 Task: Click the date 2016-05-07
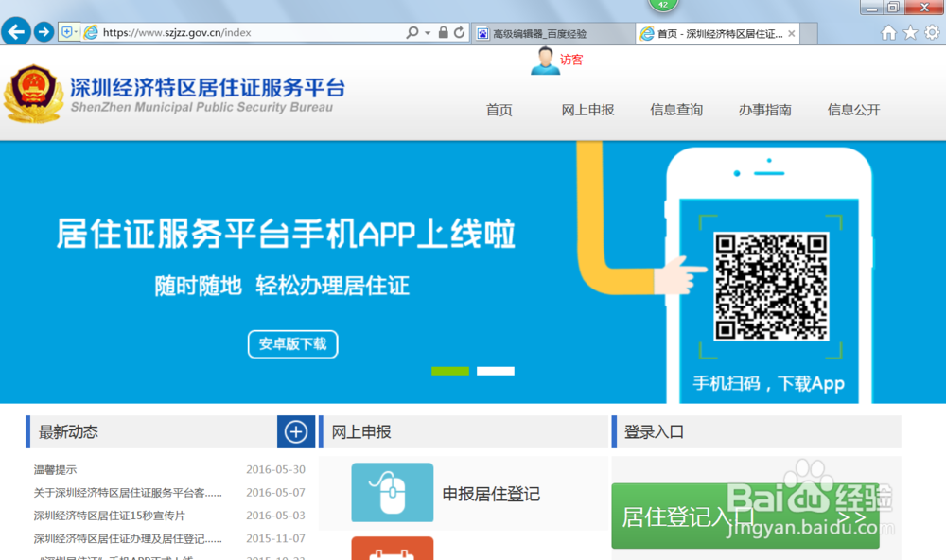pyautogui.click(x=275, y=493)
